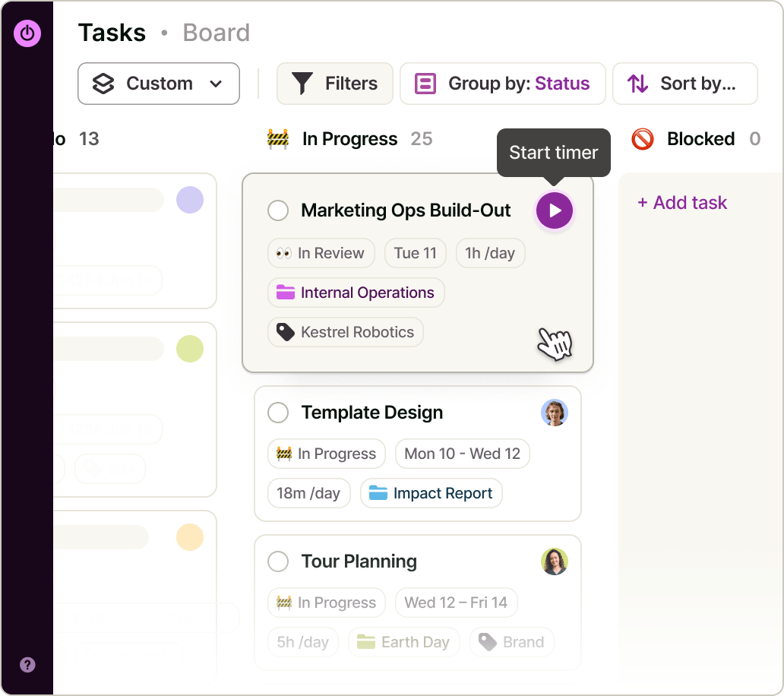Click the red blocked prohibition icon
Image resolution: width=784 pixels, height=696 pixels.
point(643,139)
